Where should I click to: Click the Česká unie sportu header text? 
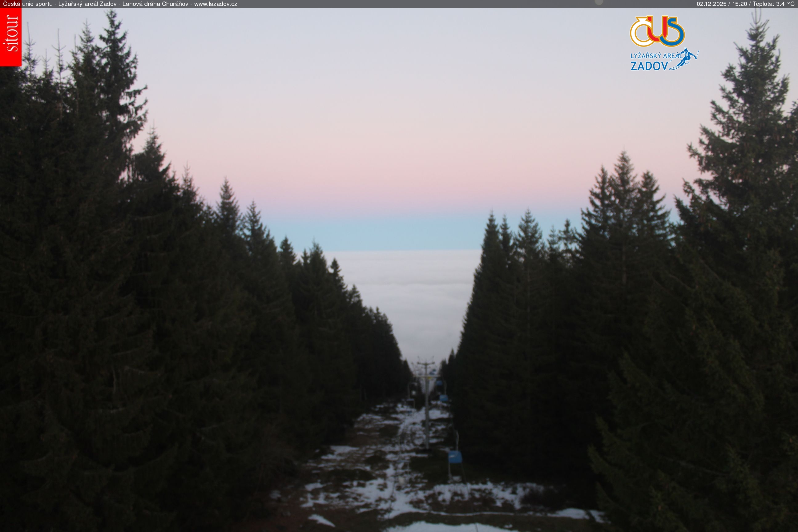28,4
